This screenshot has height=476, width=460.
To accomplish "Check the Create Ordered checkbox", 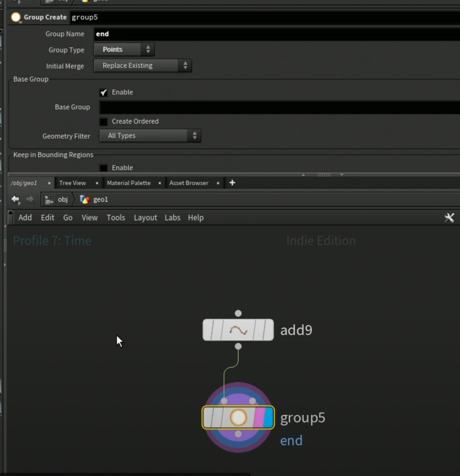I will (x=104, y=121).
